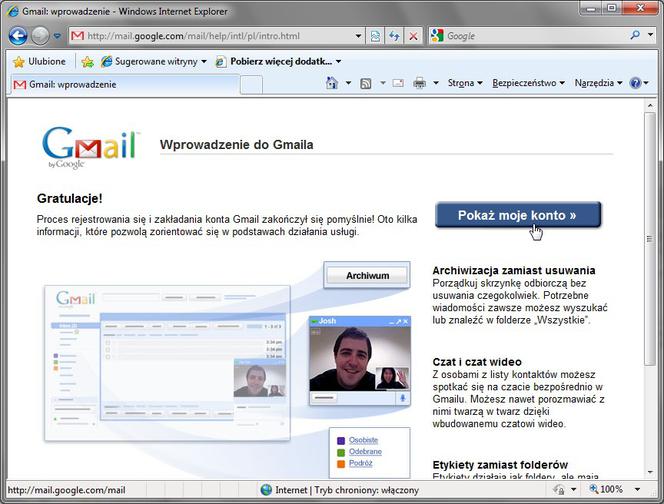Expand Pobierz więcej dodatków dropdown arrow
The width and height of the screenshot is (664, 504).
(339, 62)
